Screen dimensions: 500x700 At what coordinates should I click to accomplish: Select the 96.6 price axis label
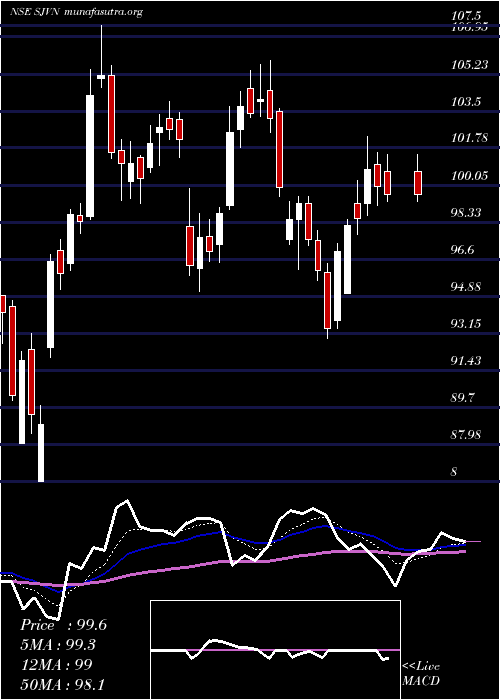[462, 250]
